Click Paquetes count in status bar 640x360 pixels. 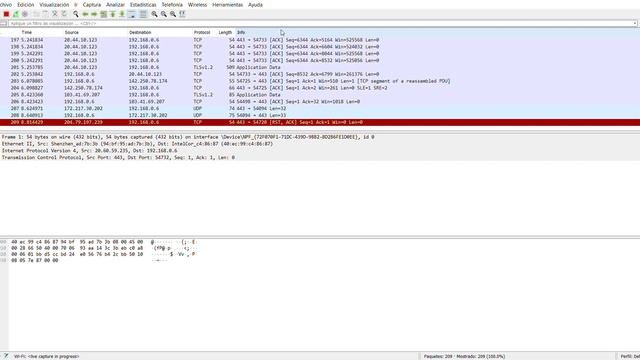coord(464,356)
